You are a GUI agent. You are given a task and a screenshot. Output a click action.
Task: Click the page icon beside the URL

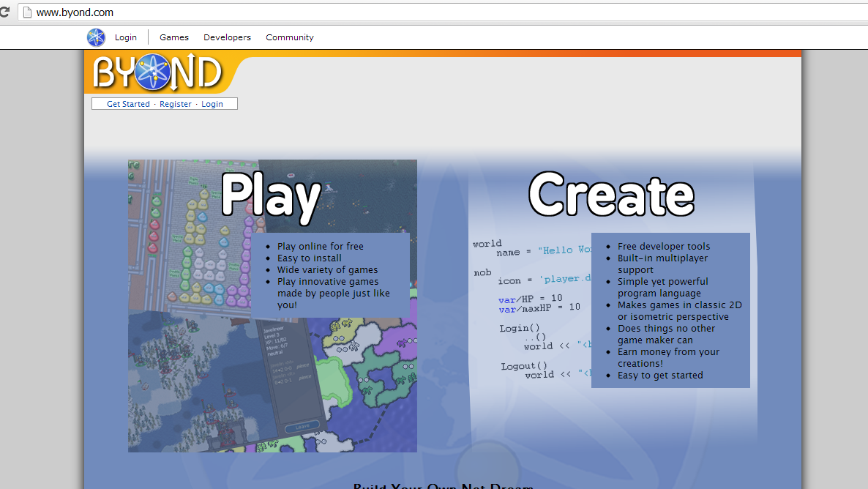tap(27, 12)
